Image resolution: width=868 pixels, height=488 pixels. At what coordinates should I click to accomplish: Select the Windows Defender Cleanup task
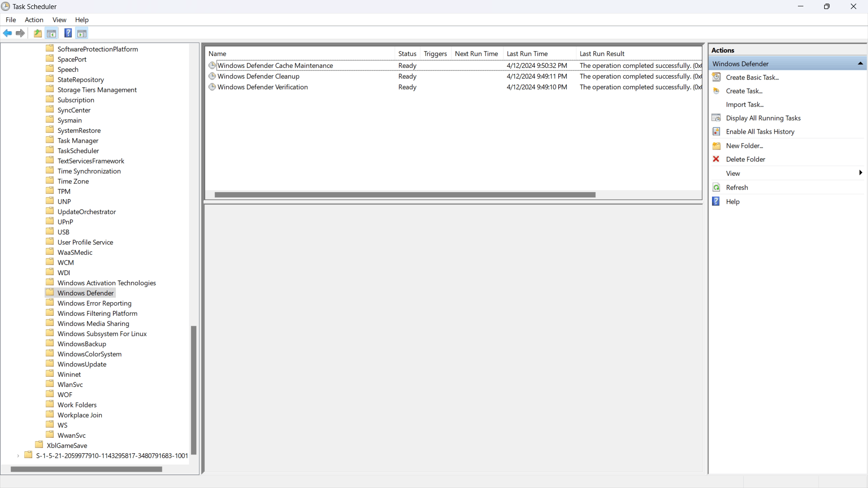point(258,76)
